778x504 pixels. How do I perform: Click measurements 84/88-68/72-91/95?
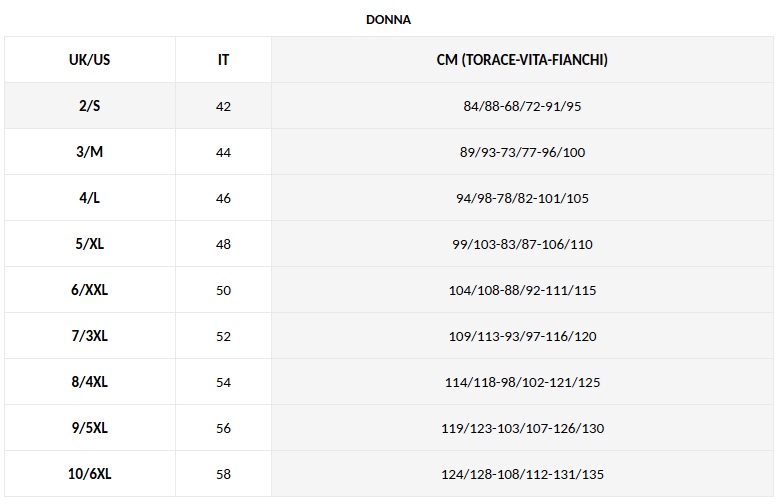tap(522, 106)
